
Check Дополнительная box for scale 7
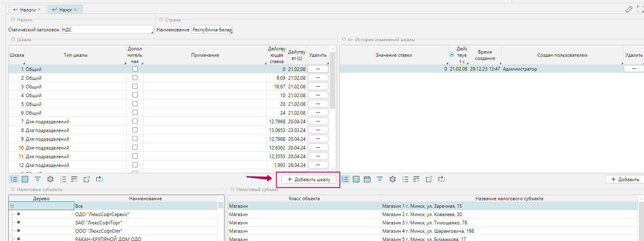135,121
